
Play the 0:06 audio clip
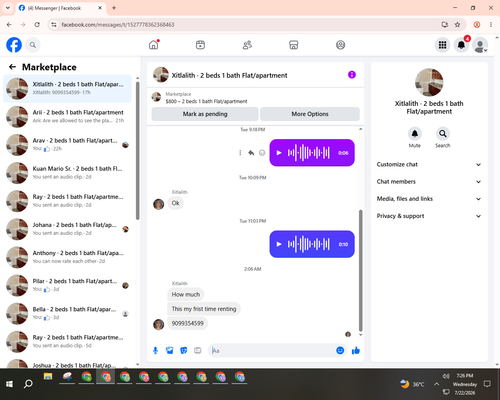click(x=279, y=153)
